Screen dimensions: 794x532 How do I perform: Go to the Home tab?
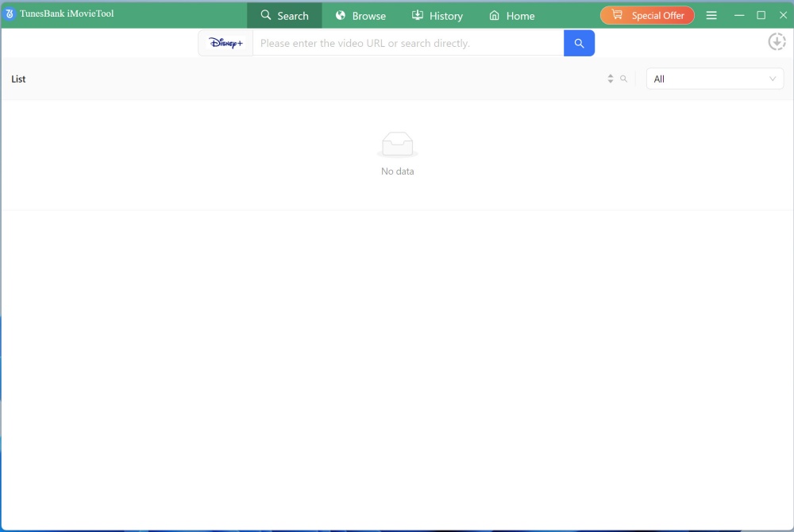[511, 16]
